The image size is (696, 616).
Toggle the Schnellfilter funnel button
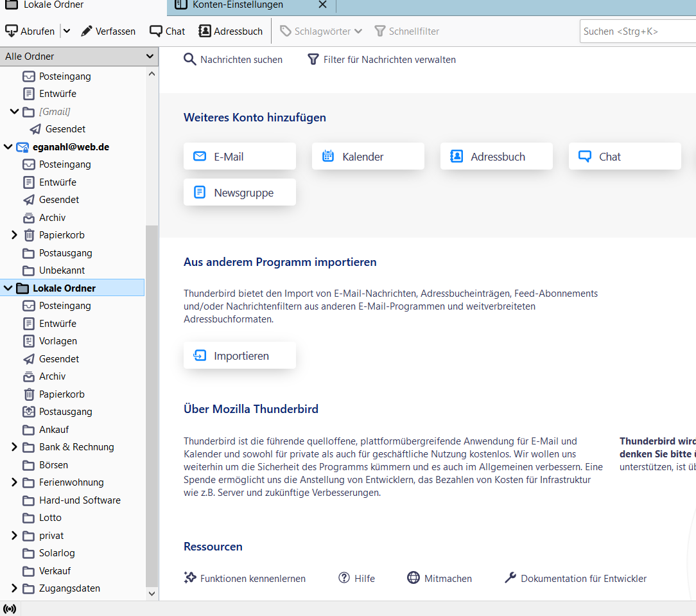(406, 31)
